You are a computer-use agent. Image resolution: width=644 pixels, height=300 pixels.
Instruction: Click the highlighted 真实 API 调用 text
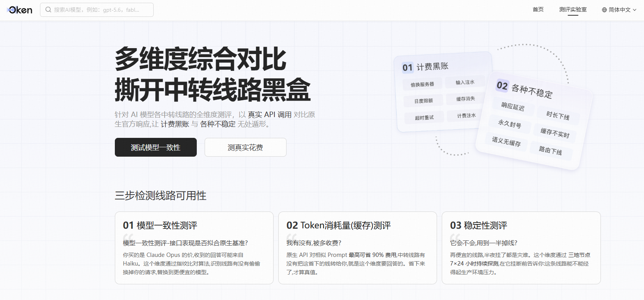270,114
